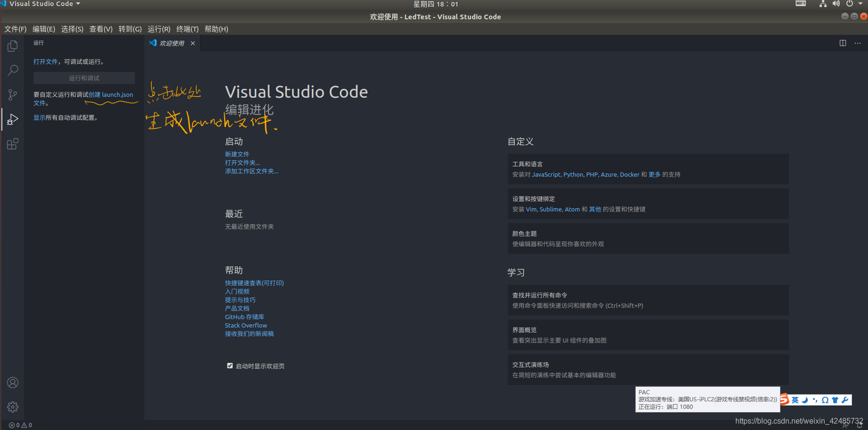
Task: Open the 选择(S) menu
Action: [72, 29]
